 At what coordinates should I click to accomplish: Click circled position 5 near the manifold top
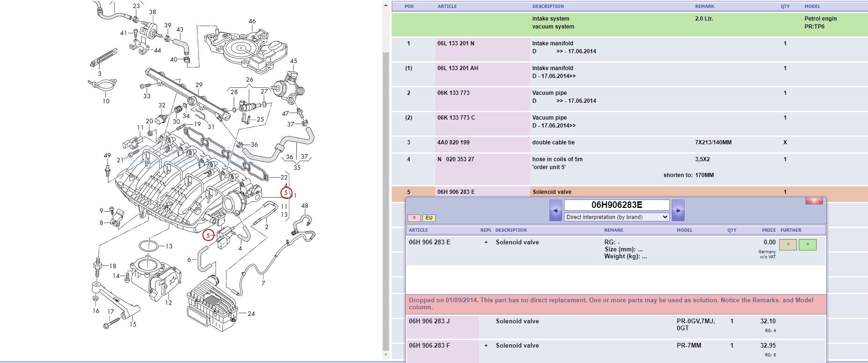pyautogui.click(x=286, y=192)
